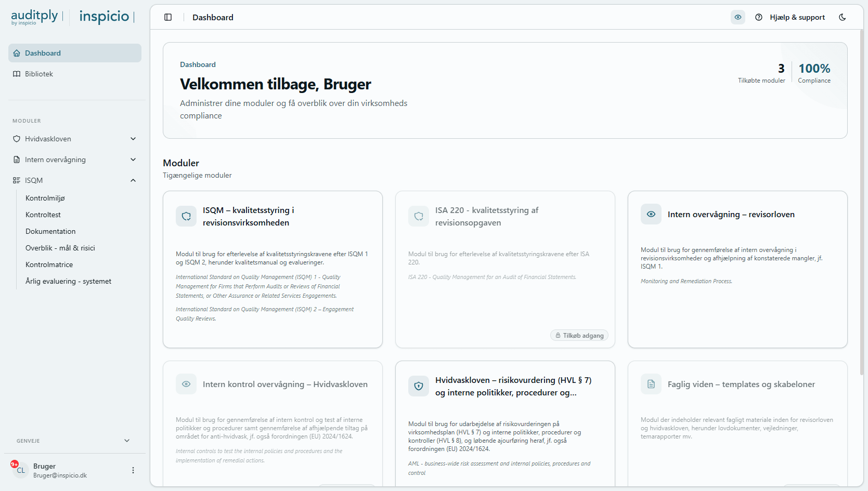
Task: Open ISA 220 - kvalitetsstyring af revisionsopgaven
Action: 505,269
